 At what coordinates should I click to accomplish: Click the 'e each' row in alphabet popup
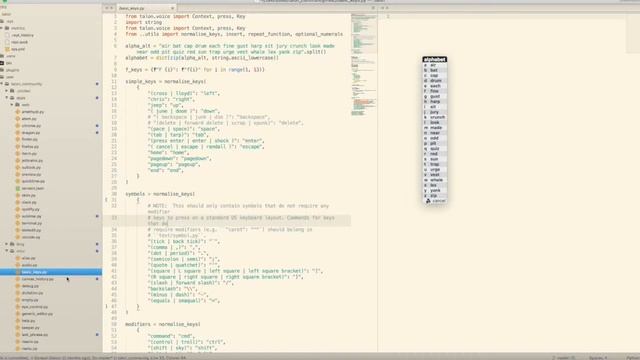click(435, 86)
